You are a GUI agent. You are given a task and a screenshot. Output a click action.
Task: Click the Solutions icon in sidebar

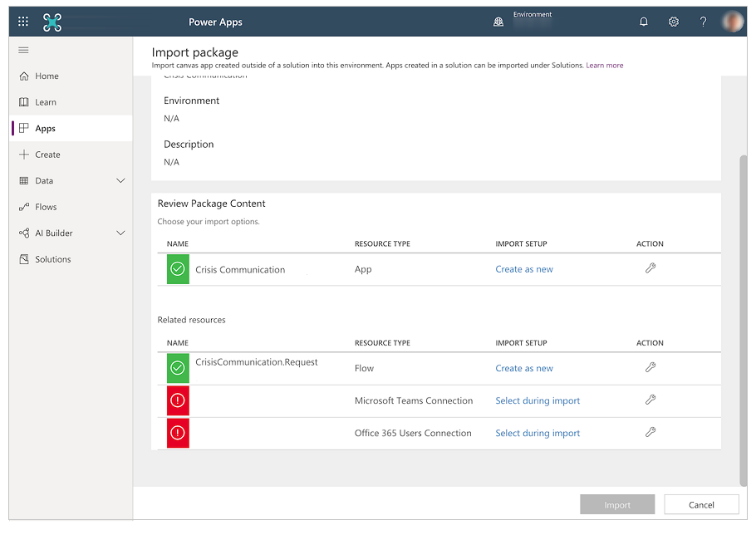(23, 259)
